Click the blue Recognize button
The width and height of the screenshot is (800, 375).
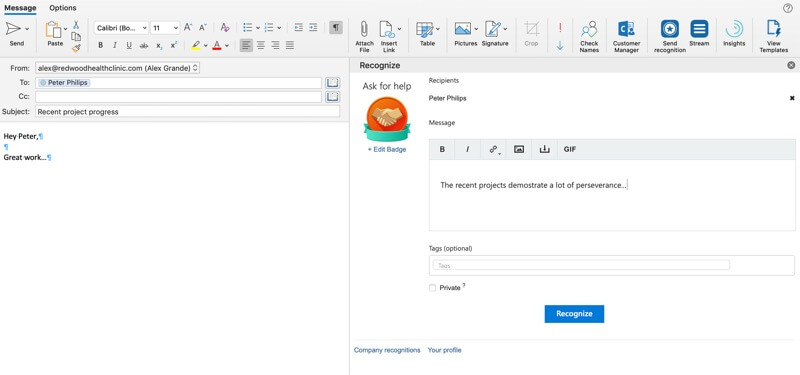pos(574,314)
